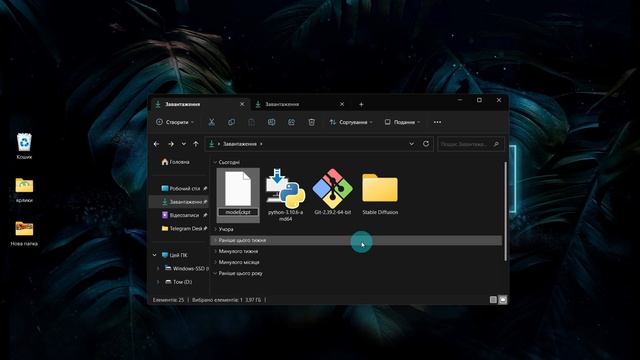Expand the Том (D:) drive node

[158, 282]
